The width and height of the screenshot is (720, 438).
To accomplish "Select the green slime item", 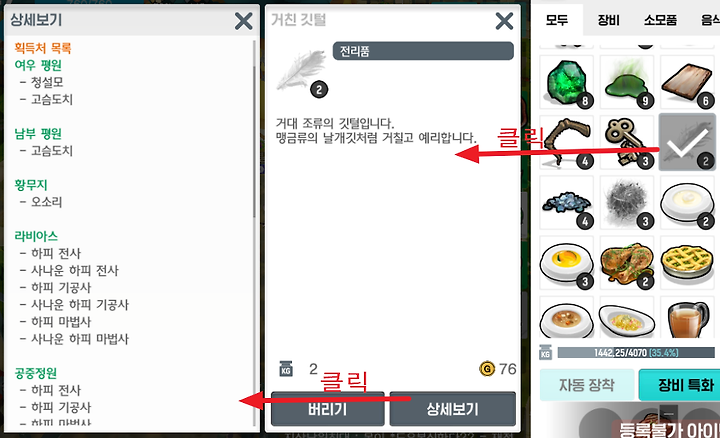I will (x=627, y=82).
